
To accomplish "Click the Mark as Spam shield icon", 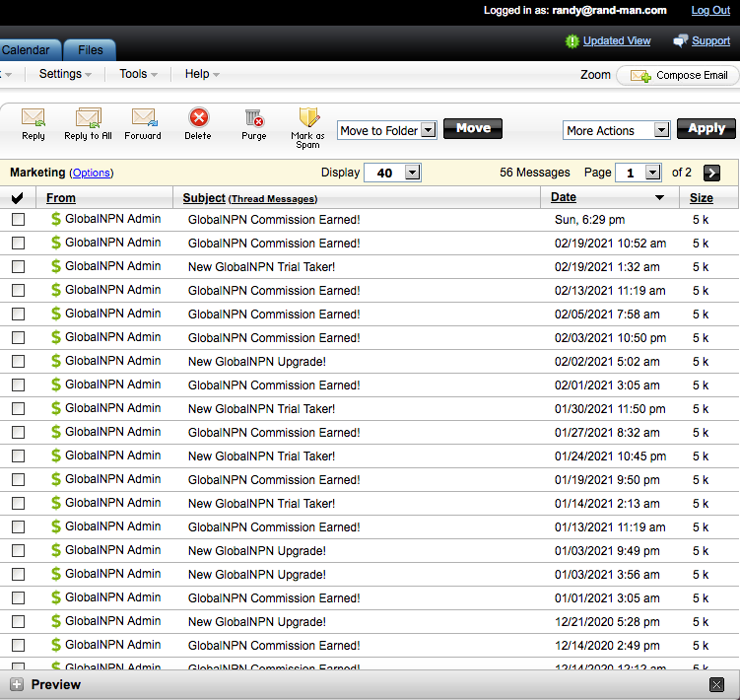I will point(309,117).
